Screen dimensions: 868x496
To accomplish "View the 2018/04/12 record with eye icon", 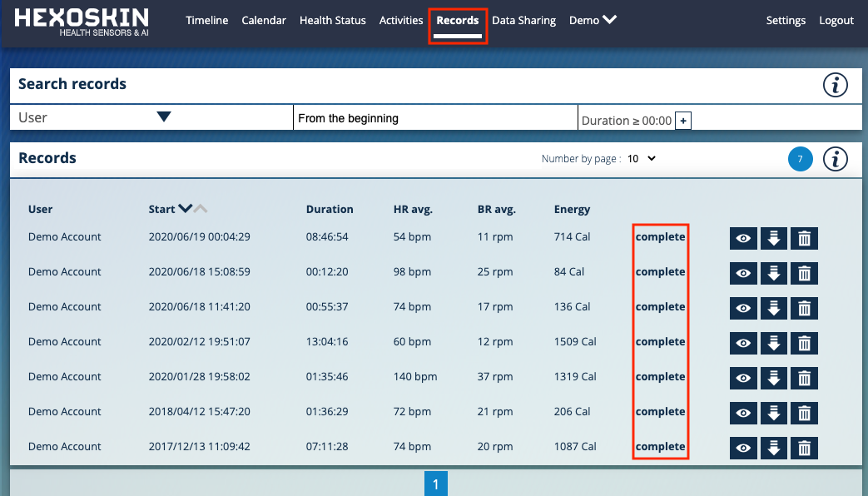I will 743,413.
